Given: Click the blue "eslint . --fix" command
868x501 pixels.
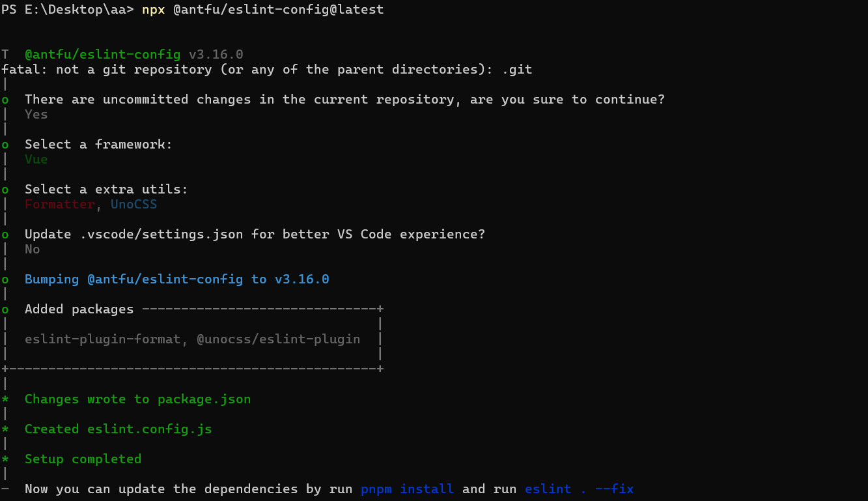Looking at the screenshot, I should 579,489.
